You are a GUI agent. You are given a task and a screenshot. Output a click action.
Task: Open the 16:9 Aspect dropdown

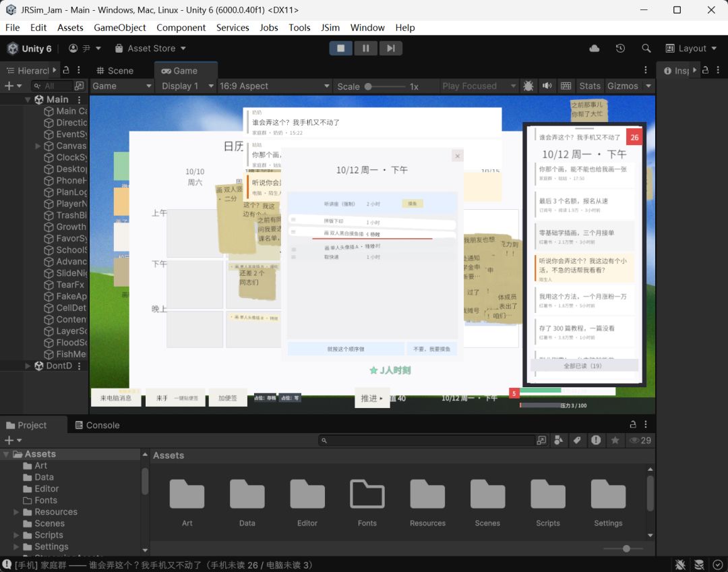(x=274, y=86)
